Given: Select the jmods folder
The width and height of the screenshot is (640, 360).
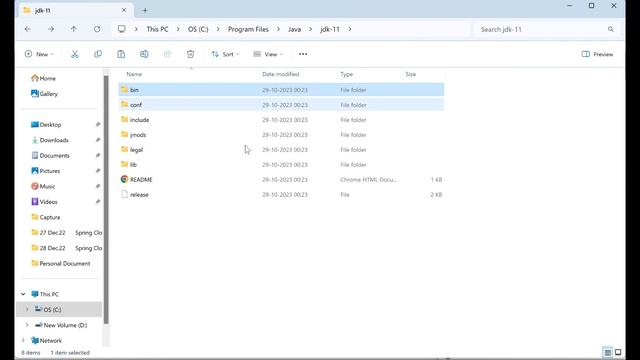Looking at the screenshot, I should coord(281,135).
